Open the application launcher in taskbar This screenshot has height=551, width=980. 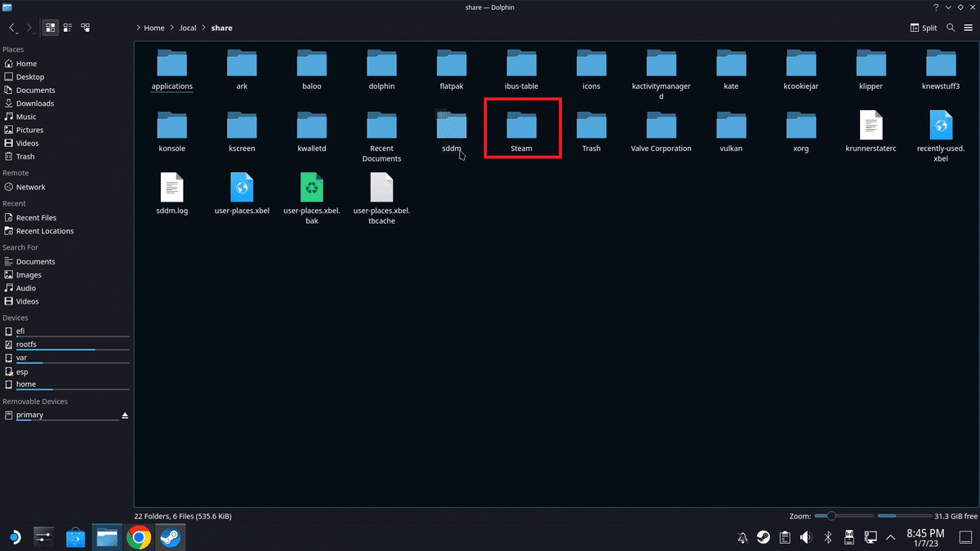tap(15, 536)
